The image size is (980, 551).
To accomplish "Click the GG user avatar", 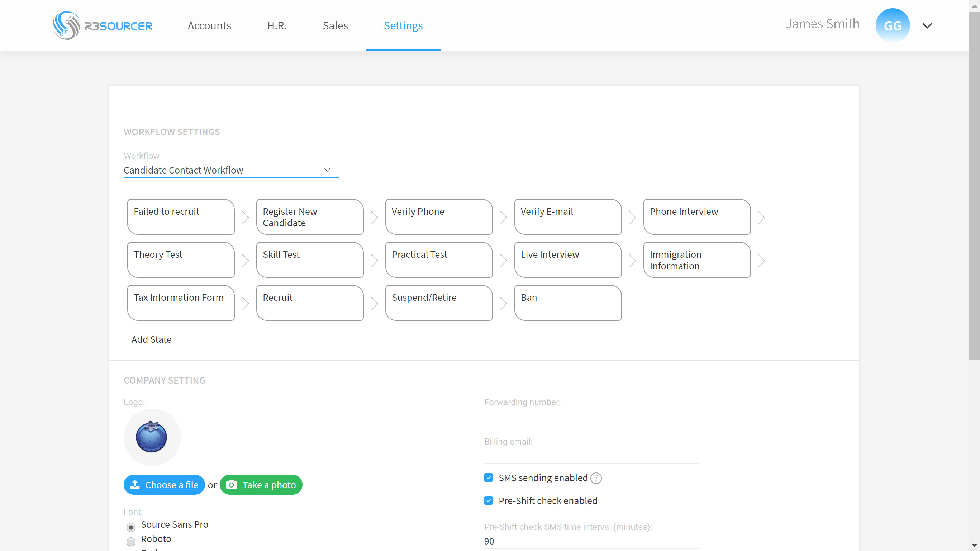I will point(892,25).
